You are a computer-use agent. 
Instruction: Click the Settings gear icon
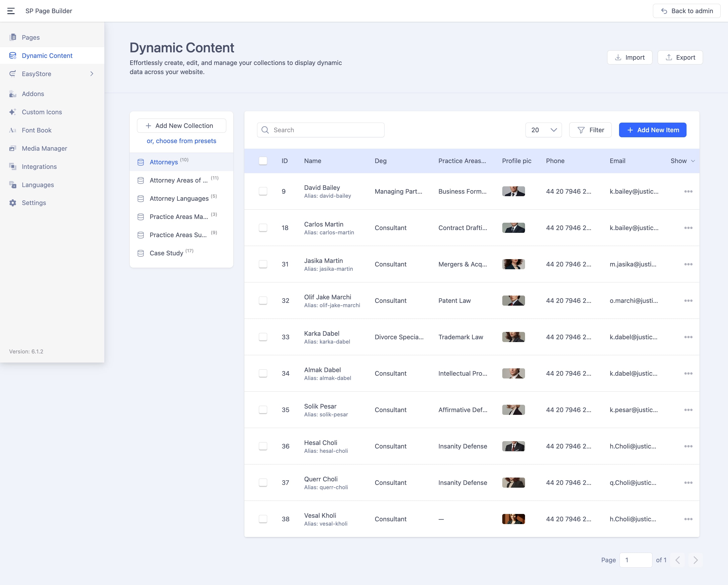point(13,203)
